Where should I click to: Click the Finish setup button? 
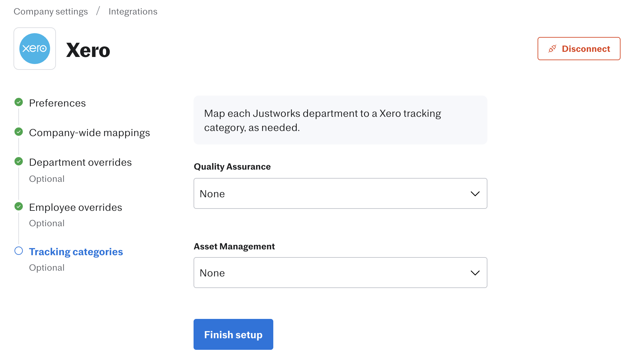point(233,334)
